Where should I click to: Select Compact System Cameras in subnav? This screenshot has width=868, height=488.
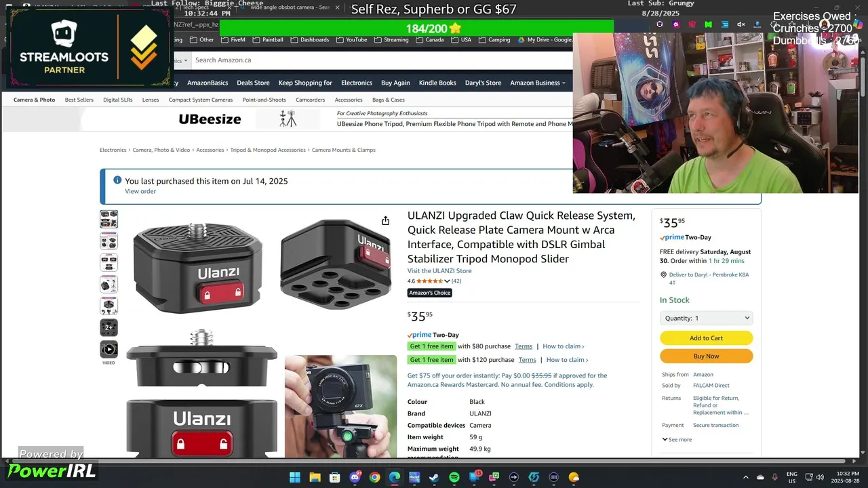(x=201, y=100)
